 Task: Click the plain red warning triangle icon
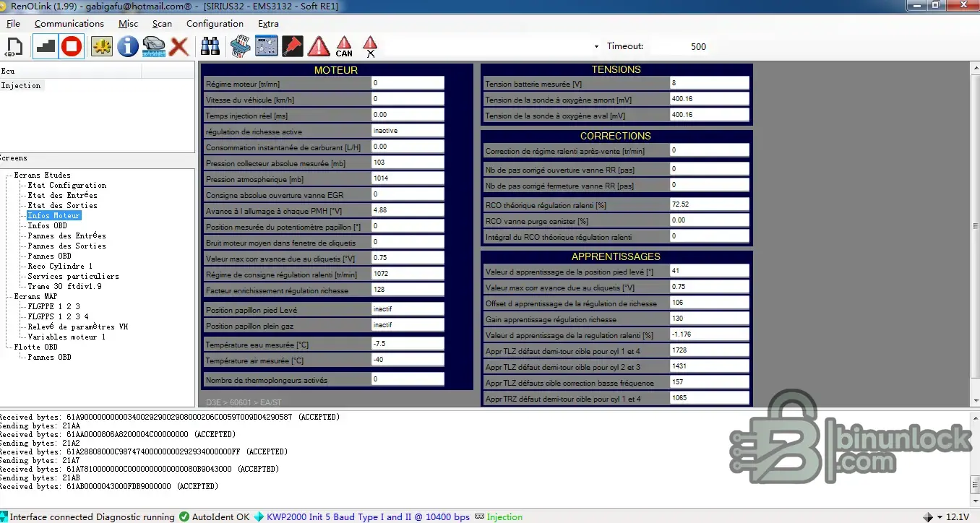coord(319,47)
